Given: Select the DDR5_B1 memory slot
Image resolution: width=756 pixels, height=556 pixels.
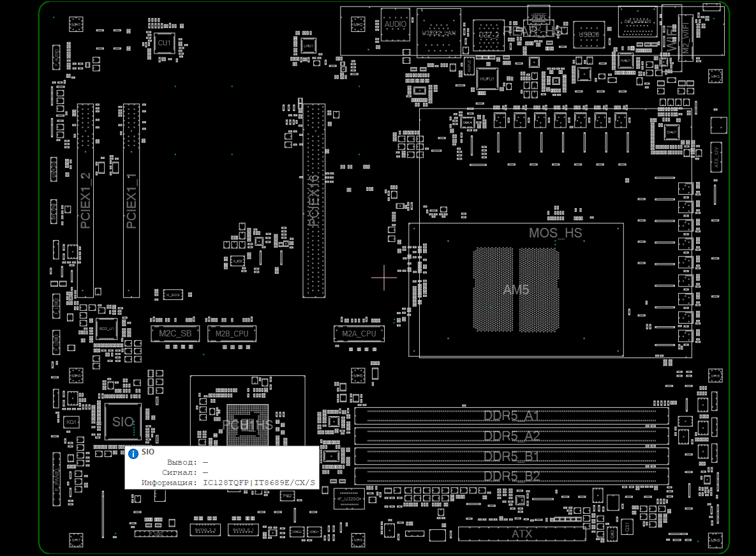Looking at the screenshot, I should (x=512, y=456).
